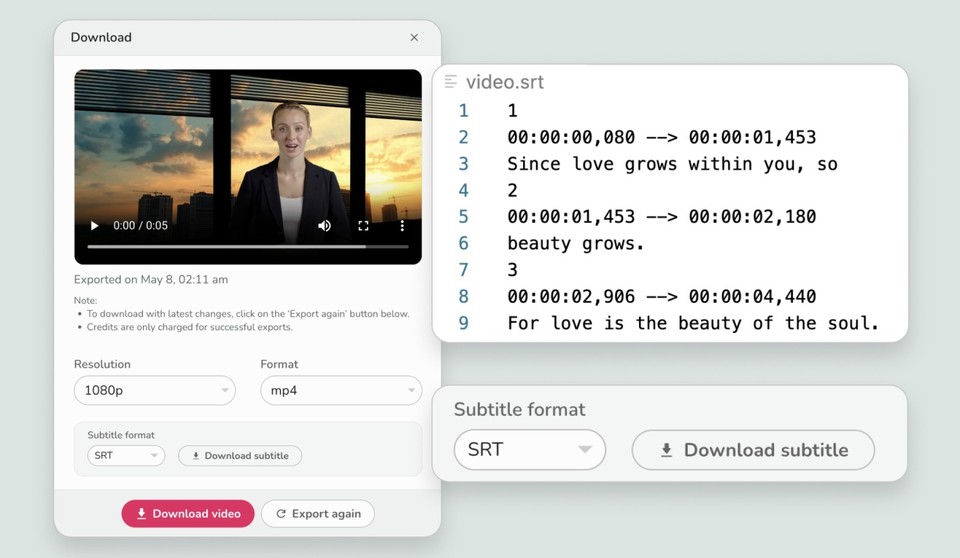Click the video.srt file name
Screen dimensions: 960x558
pyautogui.click(x=504, y=81)
